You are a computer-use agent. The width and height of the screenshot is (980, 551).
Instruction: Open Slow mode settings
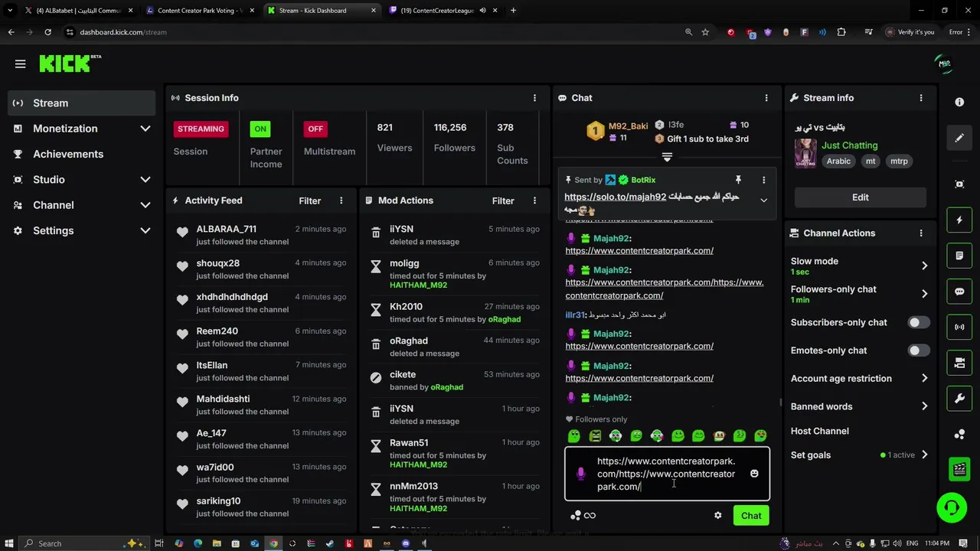pyautogui.click(x=859, y=266)
